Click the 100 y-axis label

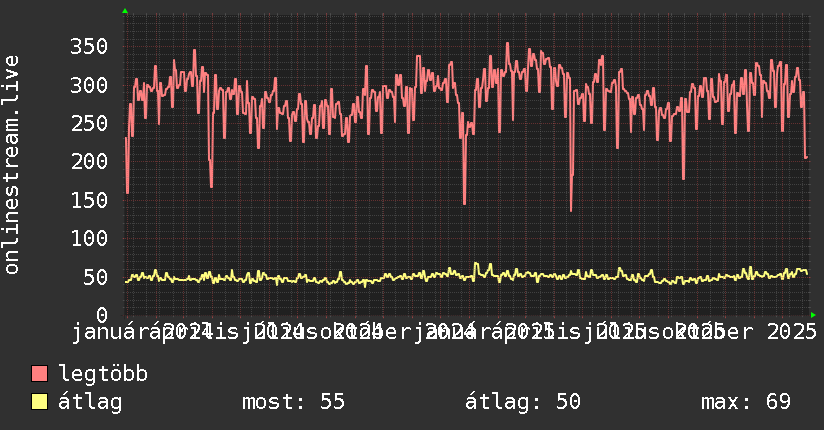point(89,239)
